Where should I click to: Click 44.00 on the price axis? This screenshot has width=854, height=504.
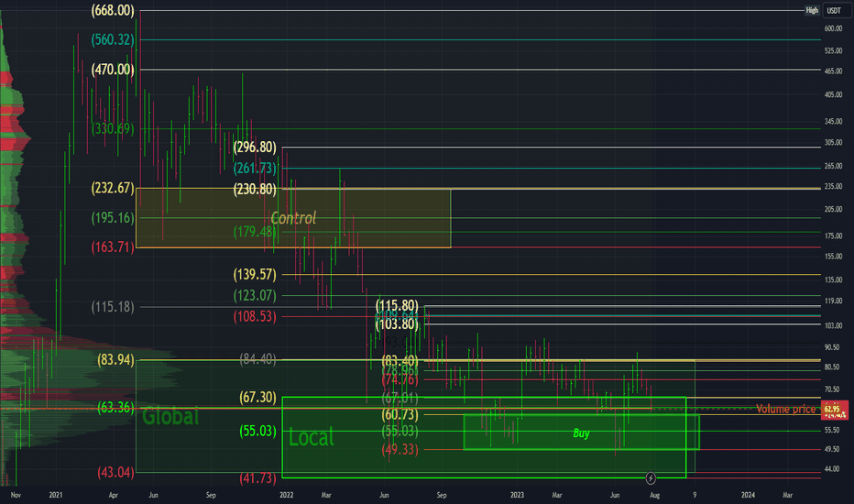(832, 469)
